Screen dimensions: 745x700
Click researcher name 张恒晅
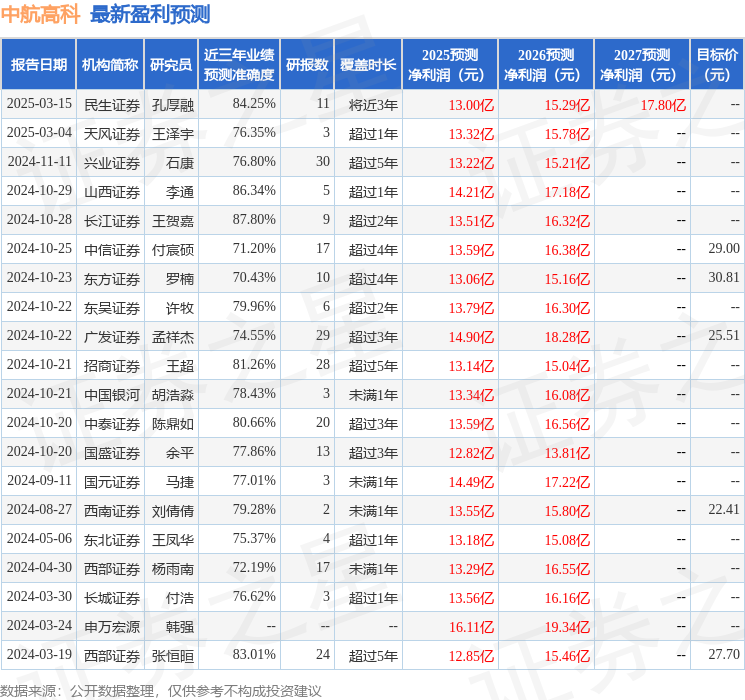click(173, 656)
